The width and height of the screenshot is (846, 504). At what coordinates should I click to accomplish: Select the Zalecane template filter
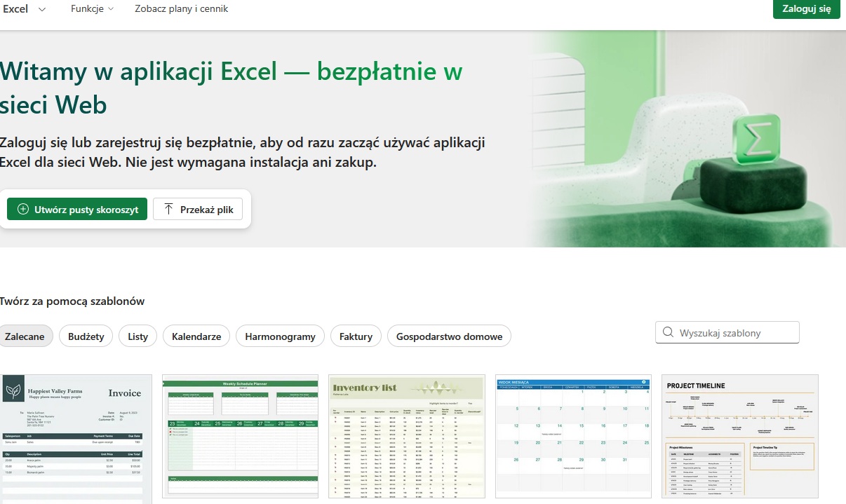click(25, 336)
